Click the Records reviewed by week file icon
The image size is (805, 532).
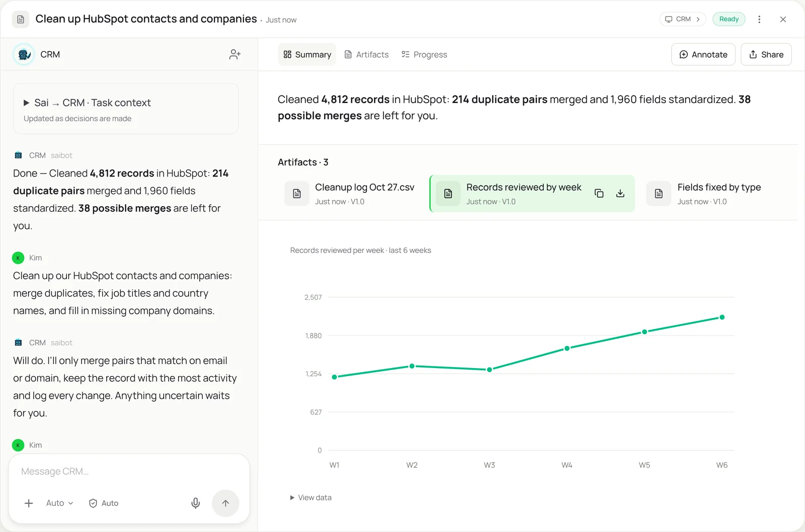(448, 194)
